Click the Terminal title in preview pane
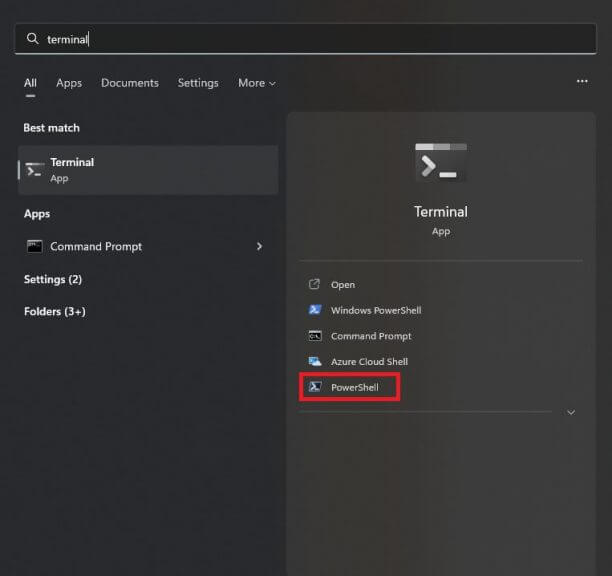This screenshot has height=576, width=612. point(441,212)
